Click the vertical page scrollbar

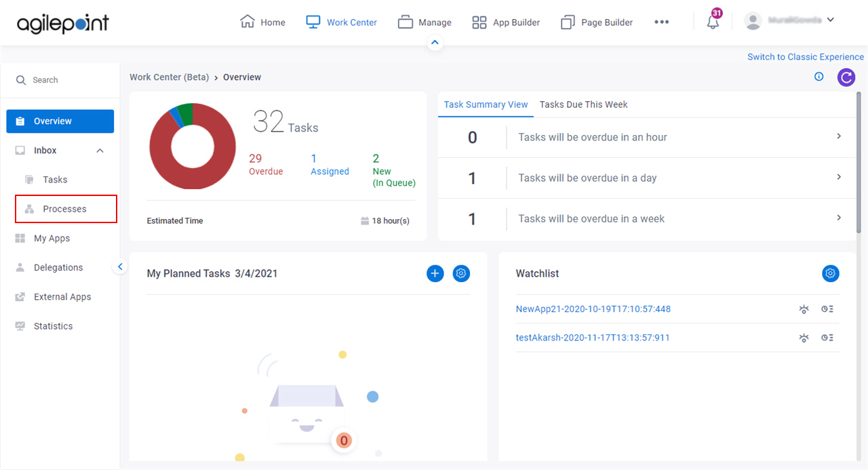(x=859, y=163)
